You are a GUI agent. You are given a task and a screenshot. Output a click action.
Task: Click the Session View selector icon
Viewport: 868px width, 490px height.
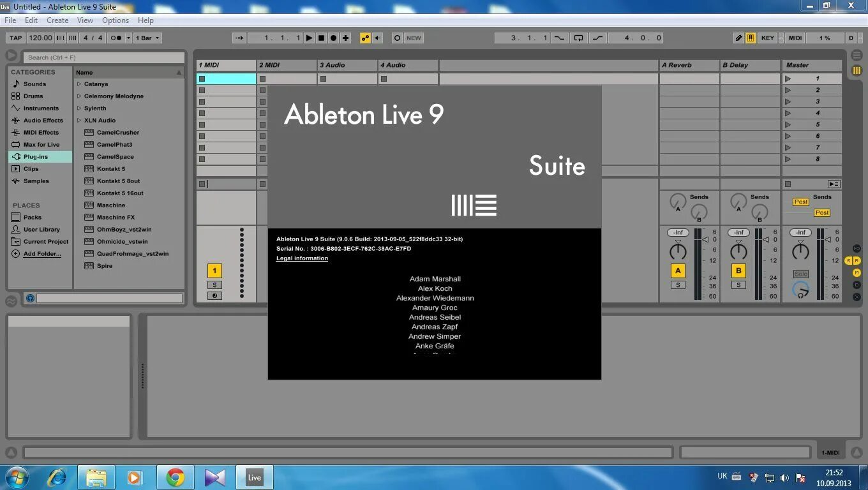pyautogui.click(x=857, y=70)
